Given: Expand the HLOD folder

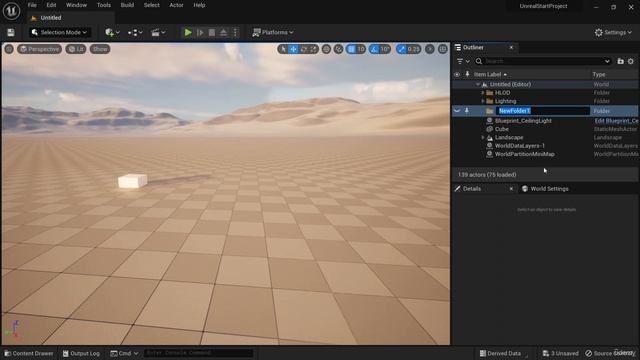Looking at the screenshot, I should click(x=483, y=93).
